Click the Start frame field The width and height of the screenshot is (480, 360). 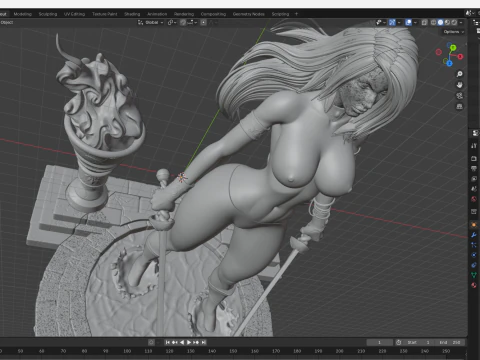418,342
